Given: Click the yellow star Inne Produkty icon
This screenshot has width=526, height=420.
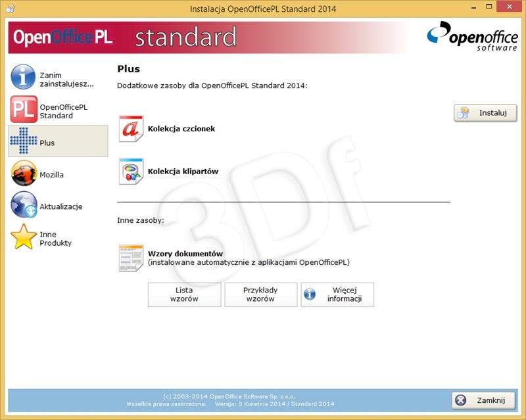Looking at the screenshot, I should [24, 237].
